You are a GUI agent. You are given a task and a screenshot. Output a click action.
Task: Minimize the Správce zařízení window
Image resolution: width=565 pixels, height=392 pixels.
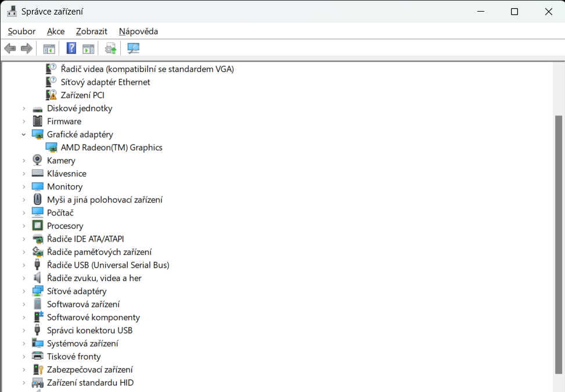click(x=481, y=12)
